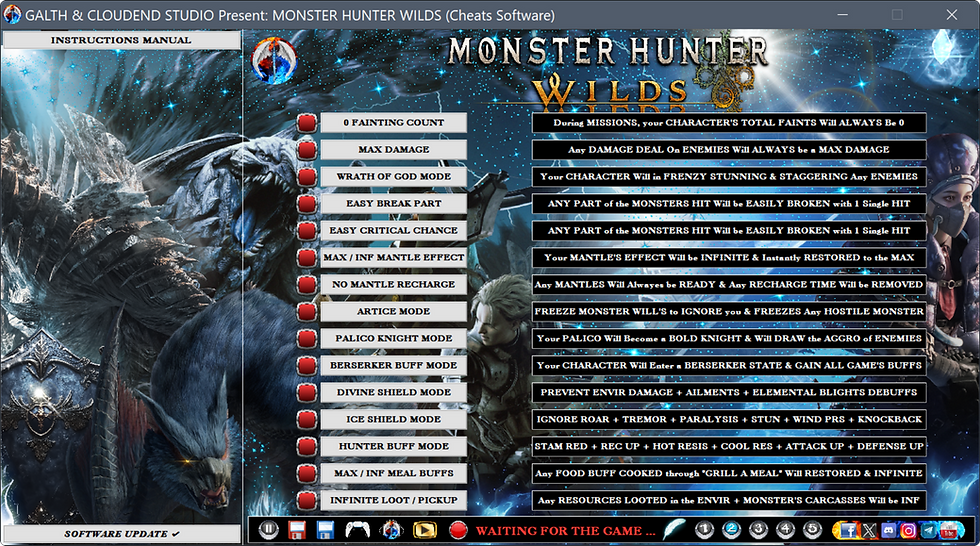
Task: Toggle red light for Artice Mode
Action: (x=307, y=310)
